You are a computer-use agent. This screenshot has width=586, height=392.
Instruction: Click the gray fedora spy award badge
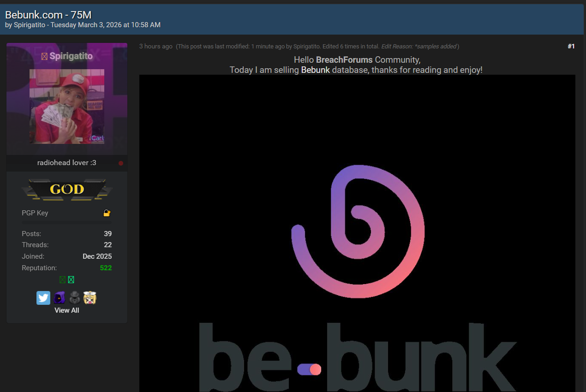(x=75, y=298)
